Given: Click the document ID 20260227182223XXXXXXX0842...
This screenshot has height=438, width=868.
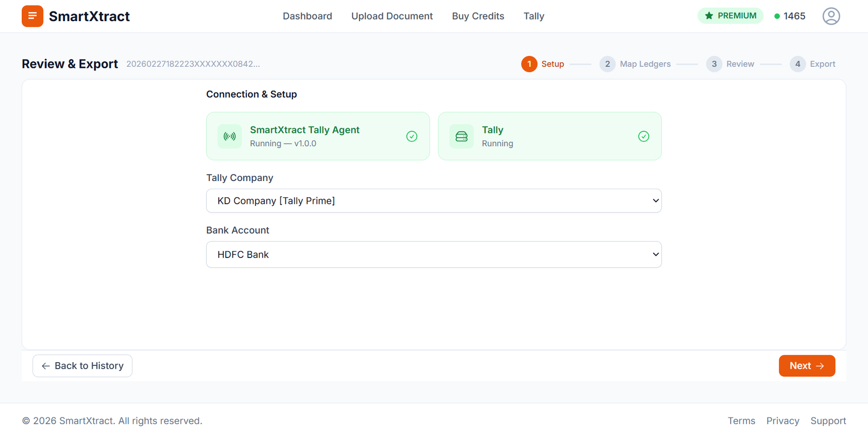Looking at the screenshot, I should pos(193,64).
